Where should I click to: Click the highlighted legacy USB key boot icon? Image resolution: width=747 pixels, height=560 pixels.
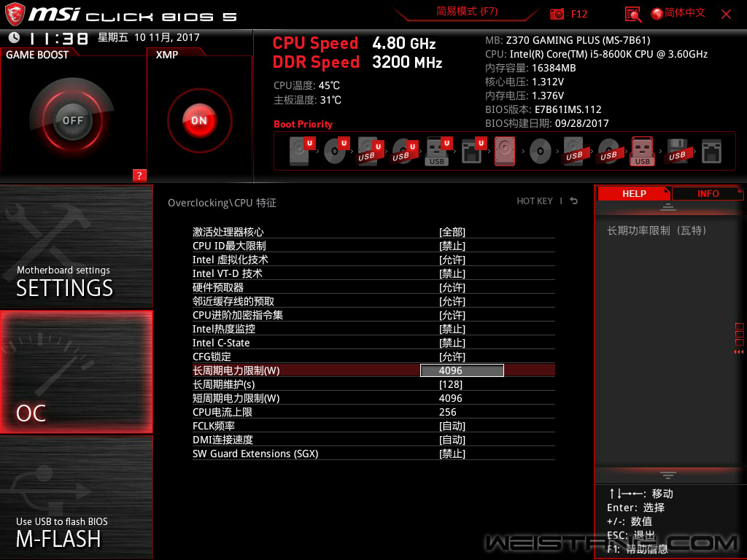(642, 152)
